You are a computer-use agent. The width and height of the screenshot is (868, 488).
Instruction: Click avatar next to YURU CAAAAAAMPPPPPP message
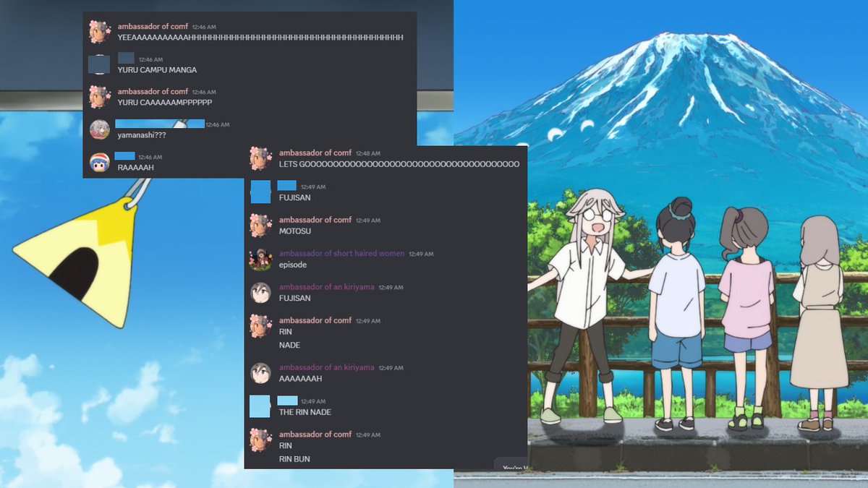tap(99, 96)
